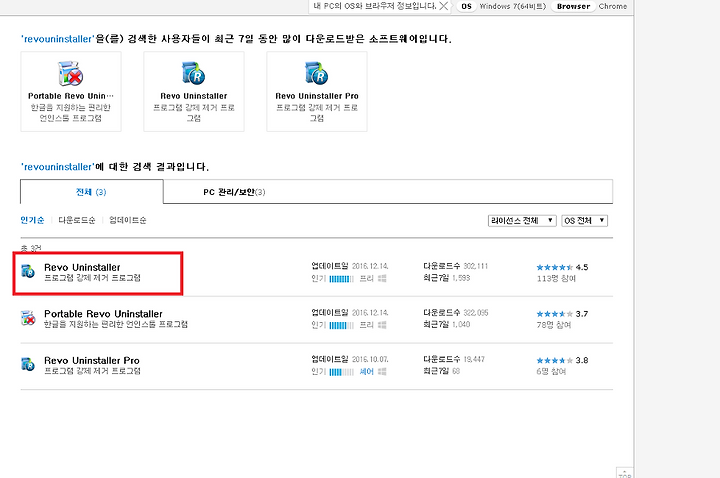The width and height of the screenshot is (720, 478).
Task: Click the 프리 license label in Portable Revo Uninstaller row
Action: 366,325
